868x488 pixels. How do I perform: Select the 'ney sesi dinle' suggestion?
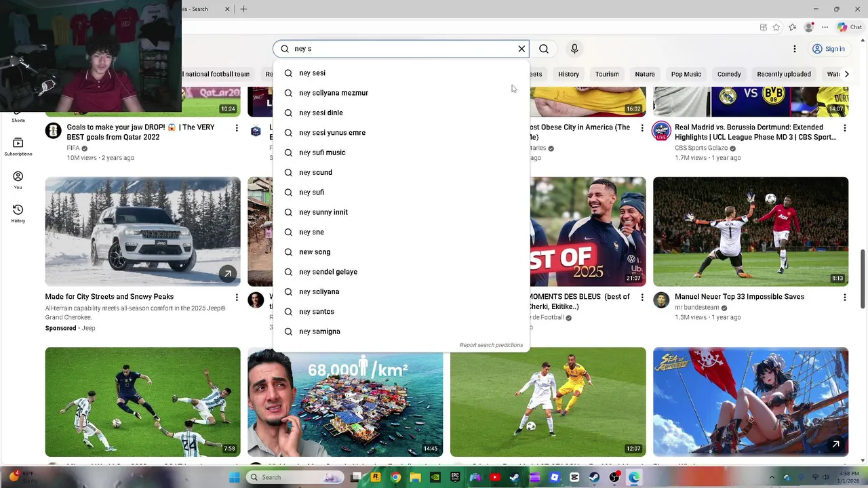pos(401,113)
